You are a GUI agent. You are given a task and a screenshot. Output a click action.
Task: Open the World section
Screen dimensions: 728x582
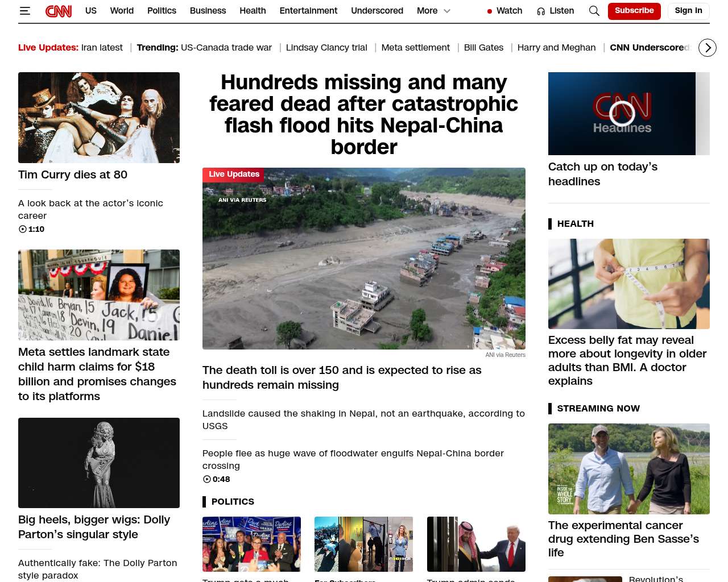pos(122,11)
